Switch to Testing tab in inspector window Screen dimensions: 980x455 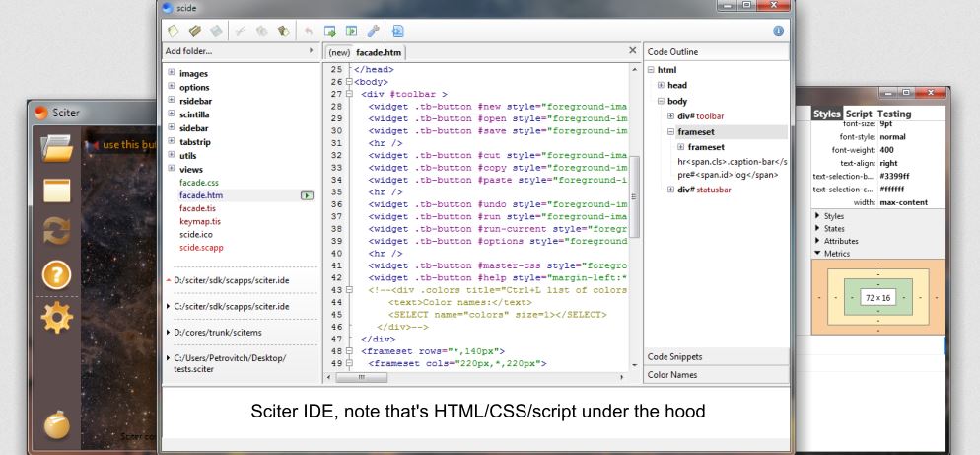(894, 114)
